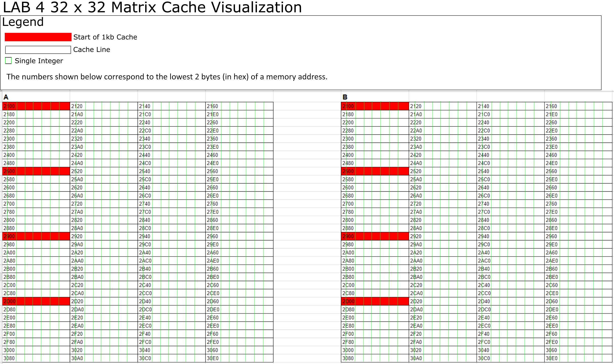Click the red 2100 cell in matrix A
614x364 pixels.
[36, 106]
